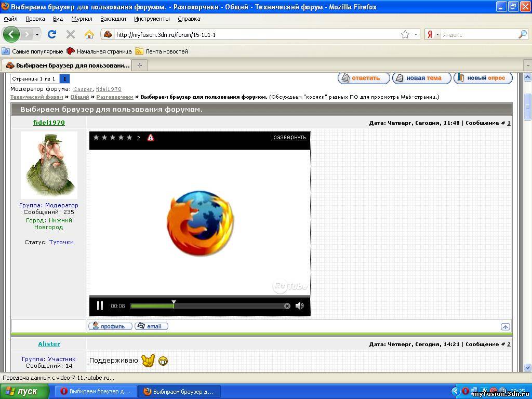This screenshot has height=399, width=532.
Task: Open the search engine selector dropdown
Action: pos(437,34)
